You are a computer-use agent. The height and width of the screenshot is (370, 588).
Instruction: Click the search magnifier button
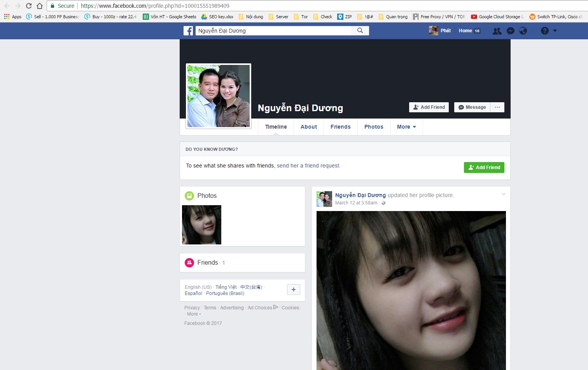pos(360,31)
